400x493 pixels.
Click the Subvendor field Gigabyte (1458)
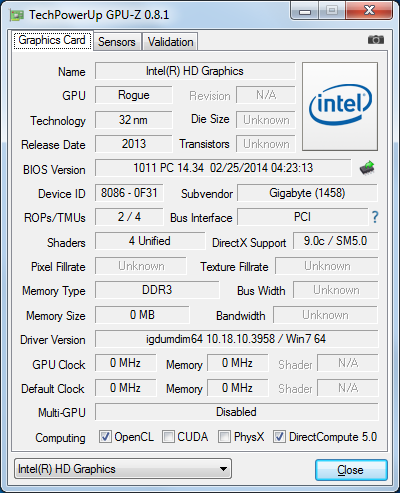pyautogui.click(x=307, y=193)
